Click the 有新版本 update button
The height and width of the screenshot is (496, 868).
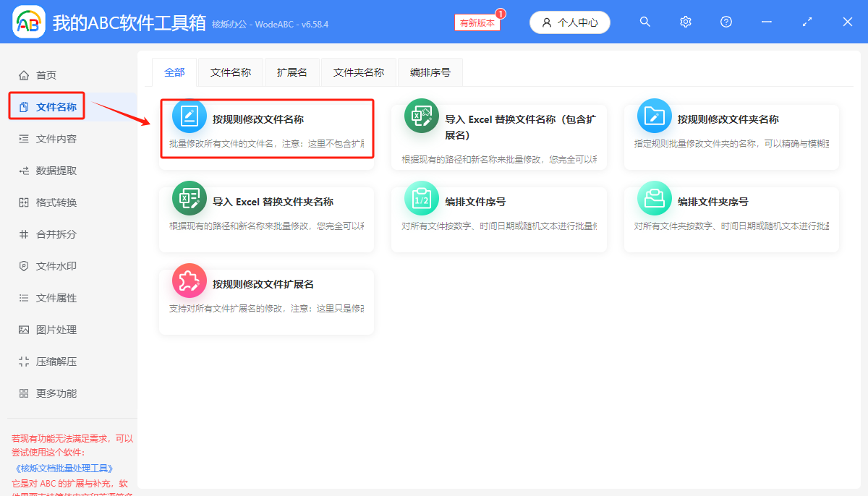coord(477,22)
